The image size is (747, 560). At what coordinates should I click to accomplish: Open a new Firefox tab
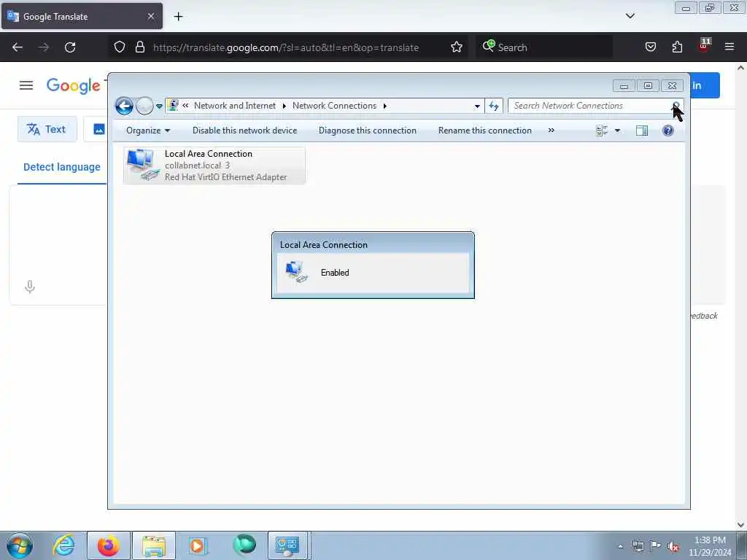tap(178, 17)
